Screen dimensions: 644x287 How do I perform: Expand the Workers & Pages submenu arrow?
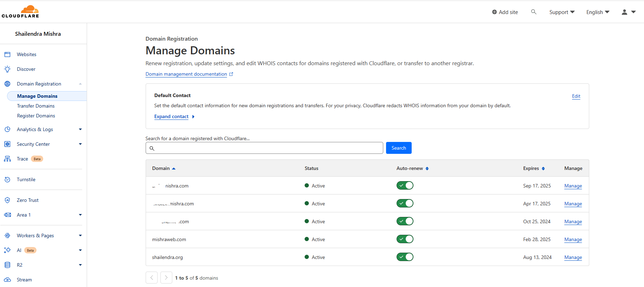click(80, 235)
